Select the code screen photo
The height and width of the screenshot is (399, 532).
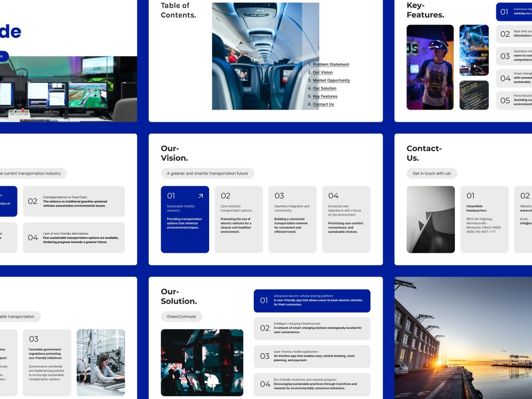click(474, 95)
